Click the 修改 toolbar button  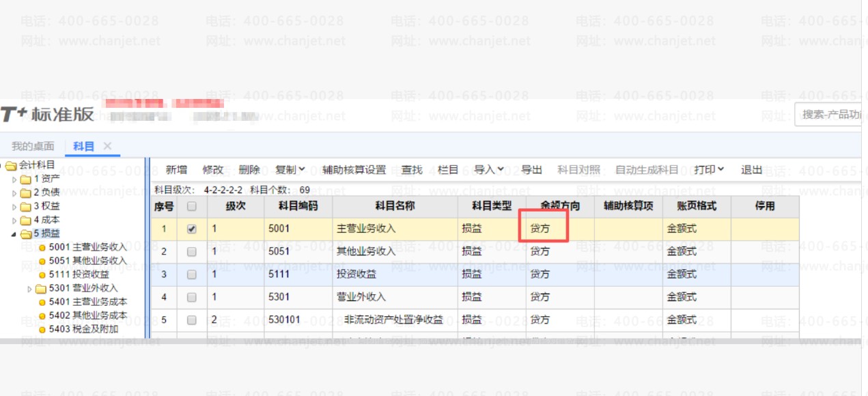[x=213, y=169]
